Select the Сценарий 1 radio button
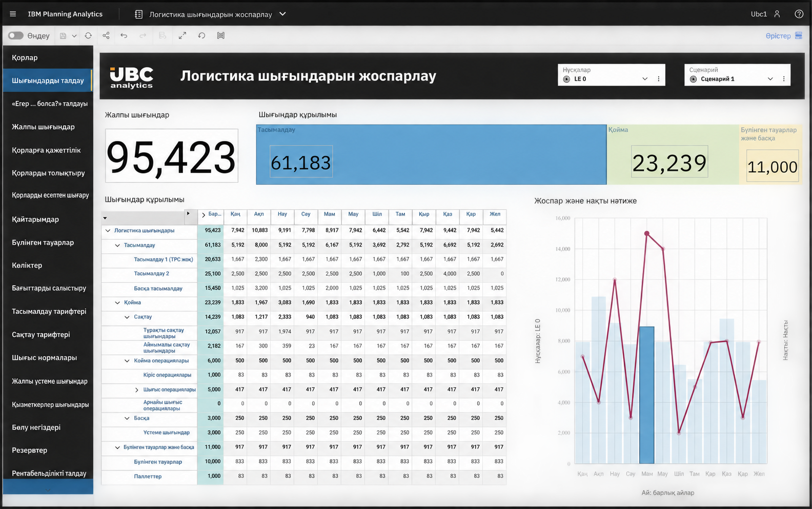This screenshot has height=509, width=812. [x=693, y=79]
